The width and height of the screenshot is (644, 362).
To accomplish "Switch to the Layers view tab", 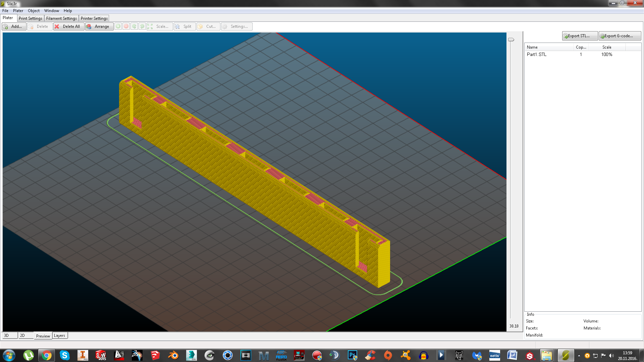I will point(59,336).
